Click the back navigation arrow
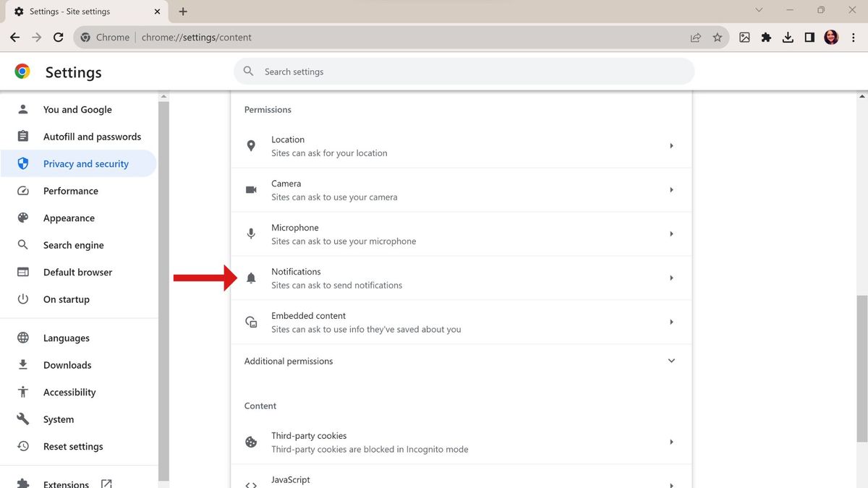The image size is (868, 488). click(x=14, y=37)
